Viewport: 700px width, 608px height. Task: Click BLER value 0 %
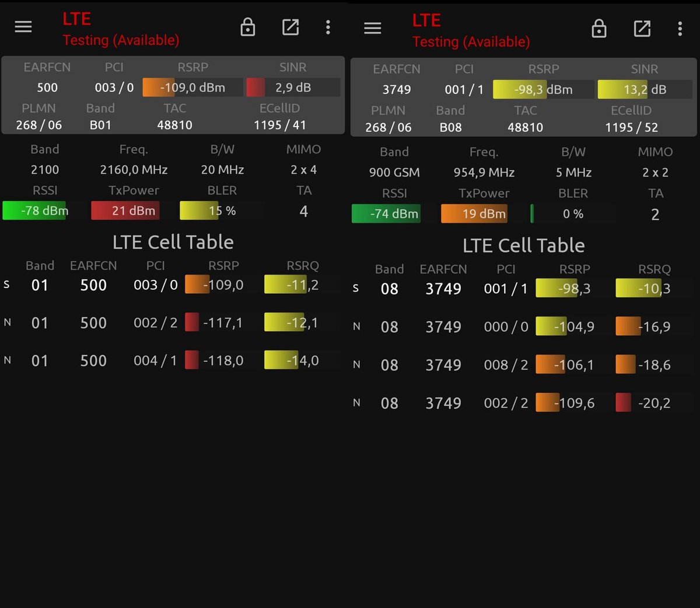[573, 214]
